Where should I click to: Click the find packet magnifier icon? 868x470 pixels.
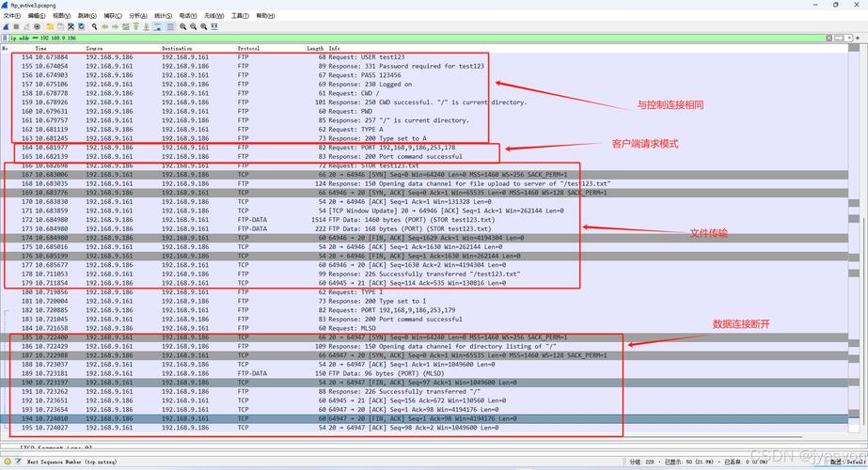coord(94,26)
